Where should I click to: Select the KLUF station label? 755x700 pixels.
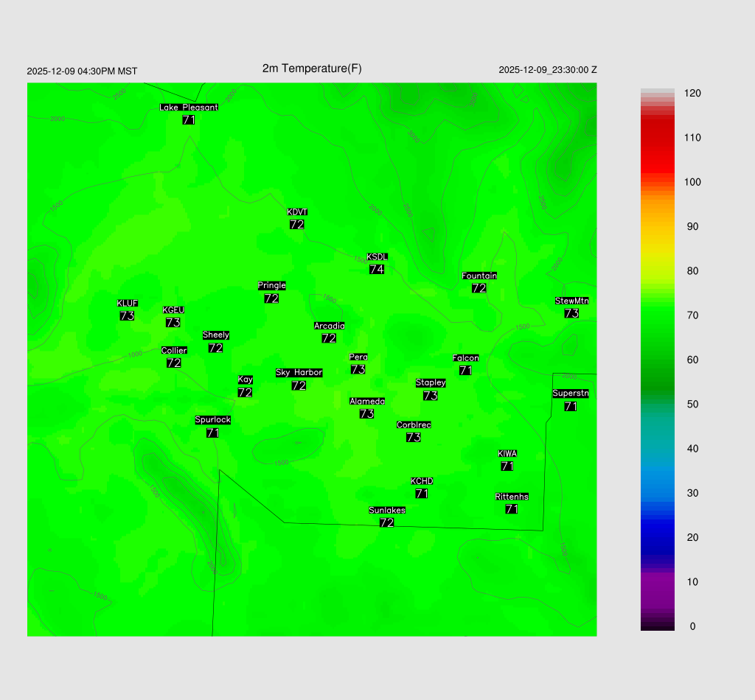[x=128, y=304]
